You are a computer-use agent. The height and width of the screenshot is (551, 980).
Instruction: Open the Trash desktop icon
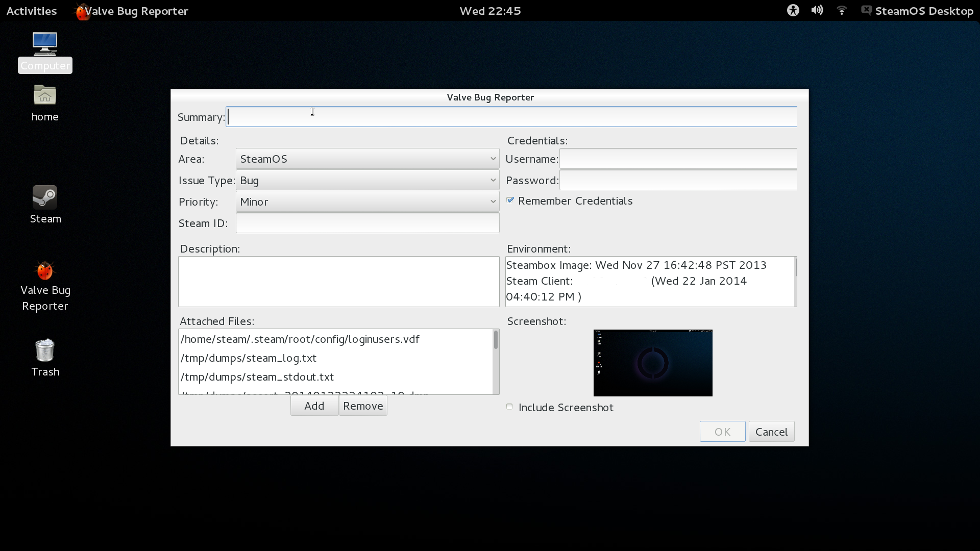(x=45, y=351)
